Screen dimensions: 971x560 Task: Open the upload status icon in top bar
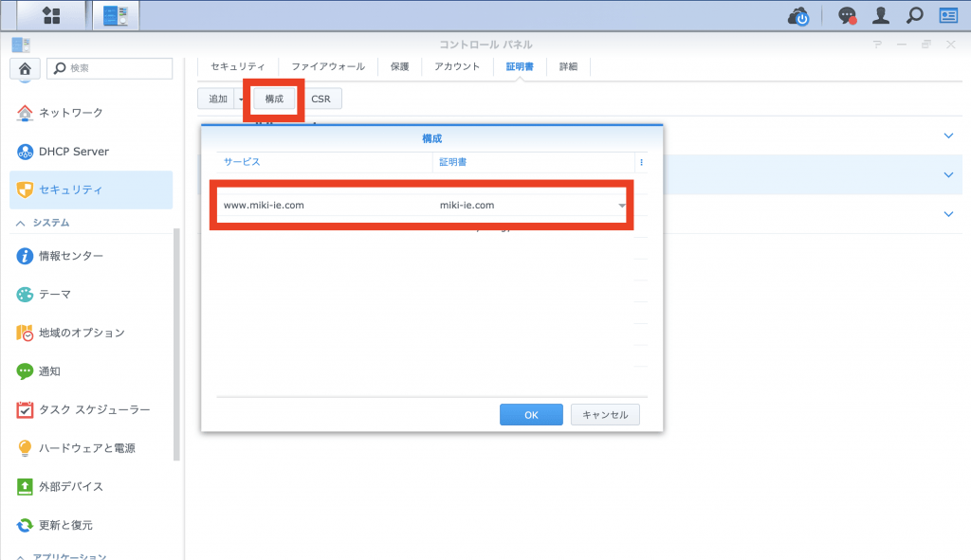799,16
